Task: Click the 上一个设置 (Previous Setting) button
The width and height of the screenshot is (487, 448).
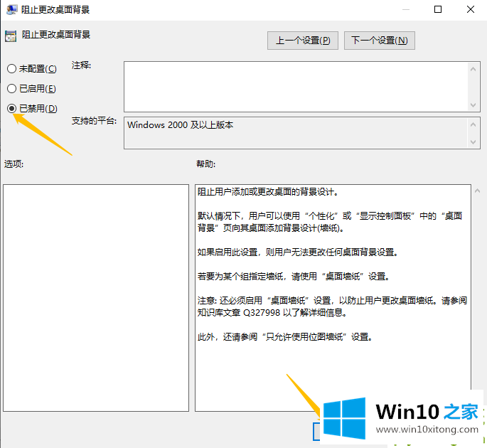Action: [303, 41]
